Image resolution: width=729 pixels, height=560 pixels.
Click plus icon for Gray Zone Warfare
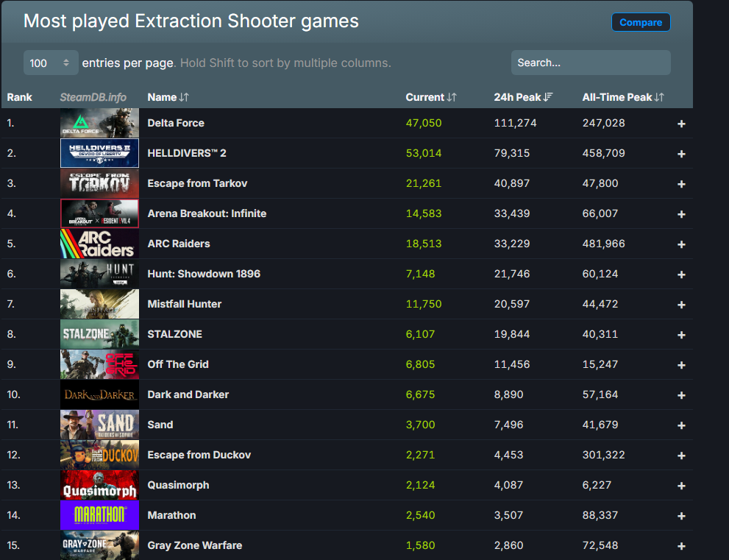(681, 547)
